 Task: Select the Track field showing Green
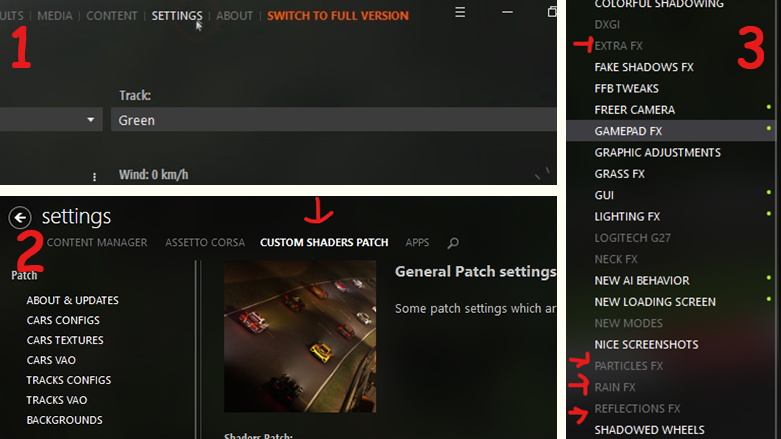coord(333,120)
